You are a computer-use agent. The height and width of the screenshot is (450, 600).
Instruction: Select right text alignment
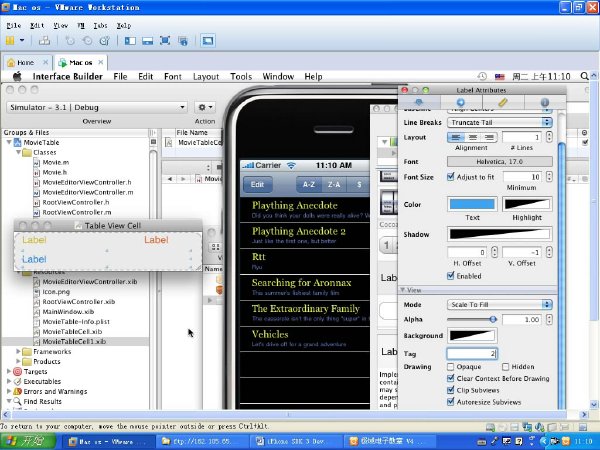pos(489,137)
